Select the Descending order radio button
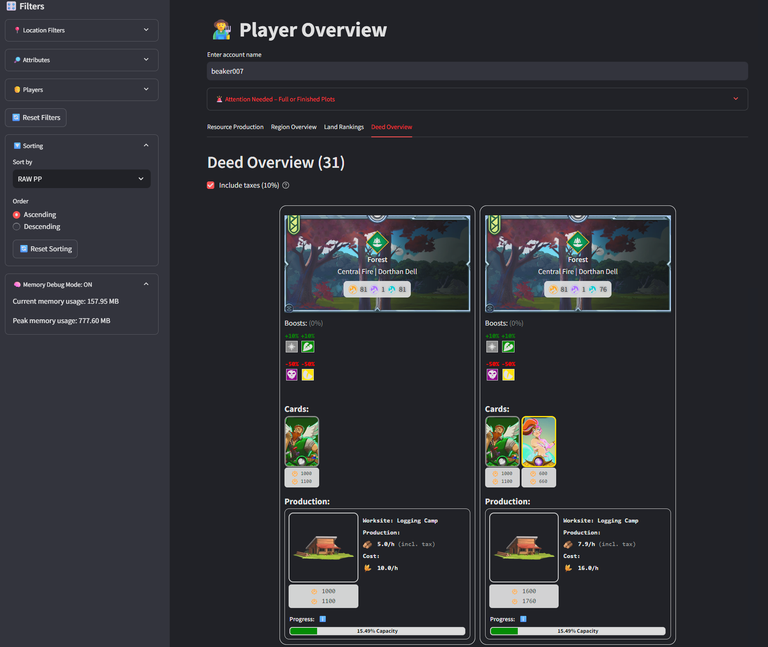Image resolution: width=768 pixels, height=647 pixels. tap(17, 227)
